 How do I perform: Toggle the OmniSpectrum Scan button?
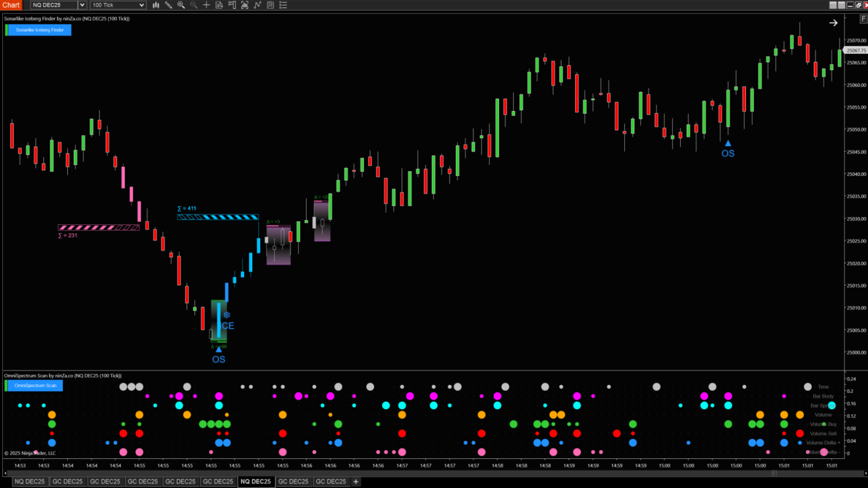tap(35, 386)
